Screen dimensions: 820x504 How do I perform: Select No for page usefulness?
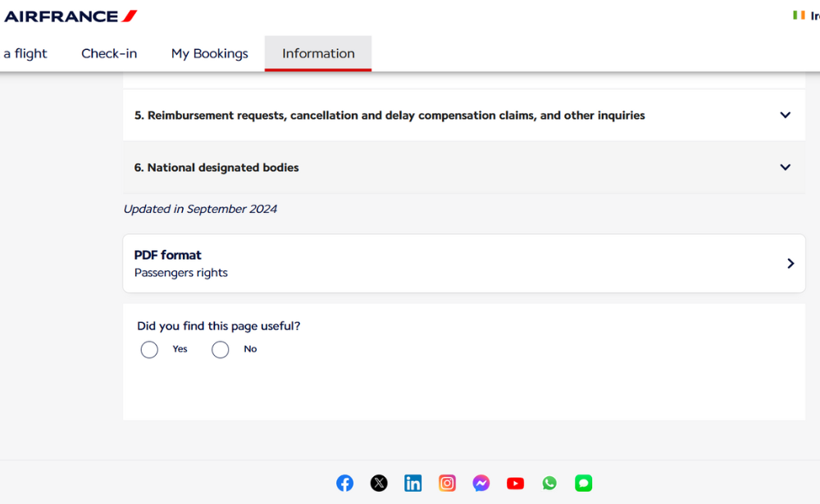tap(221, 350)
